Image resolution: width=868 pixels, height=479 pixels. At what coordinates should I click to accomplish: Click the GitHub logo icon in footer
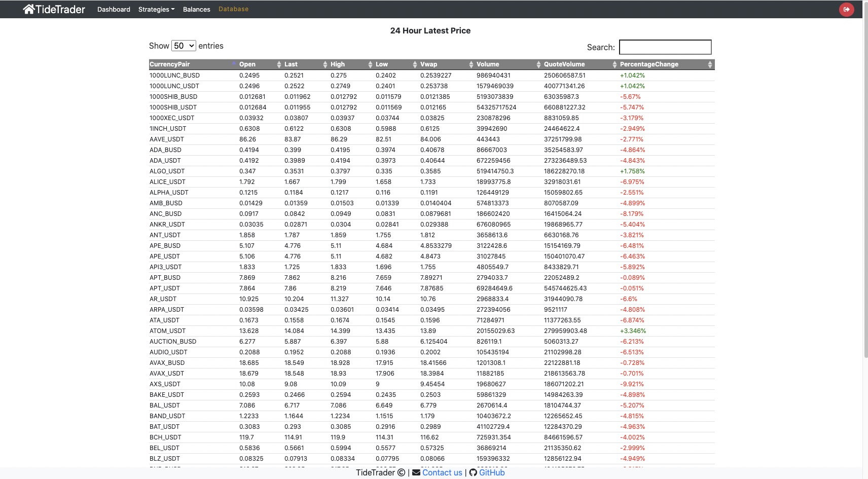click(x=473, y=473)
